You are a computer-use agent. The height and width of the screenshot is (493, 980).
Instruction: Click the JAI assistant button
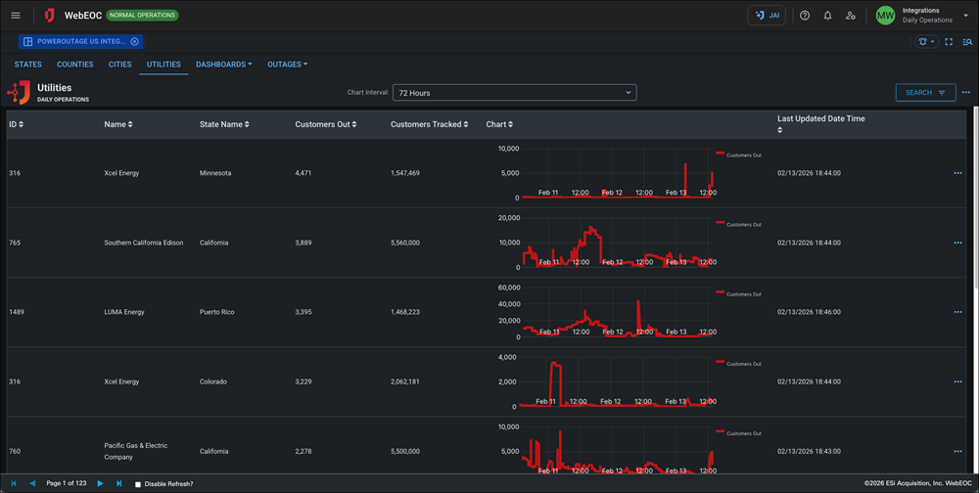coord(767,16)
